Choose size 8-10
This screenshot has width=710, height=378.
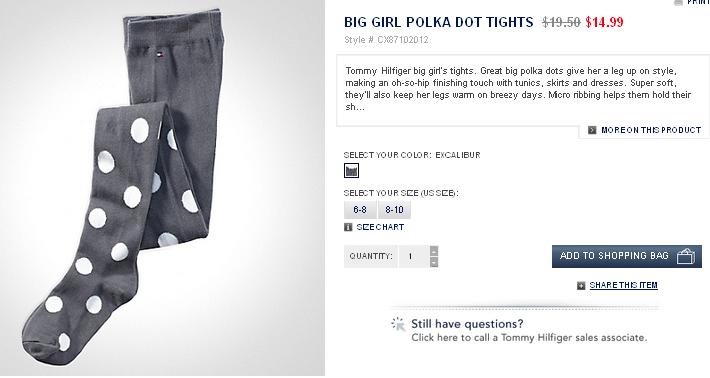coord(394,210)
